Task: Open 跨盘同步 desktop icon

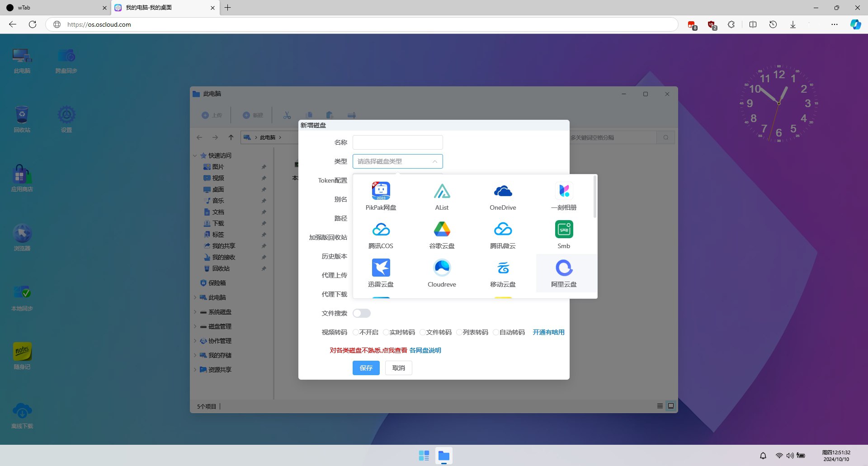Action: point(66,61)
